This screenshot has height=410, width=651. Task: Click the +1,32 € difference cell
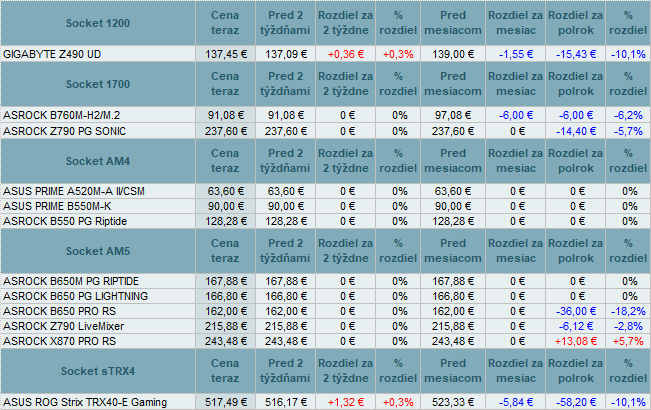[345, 402]
